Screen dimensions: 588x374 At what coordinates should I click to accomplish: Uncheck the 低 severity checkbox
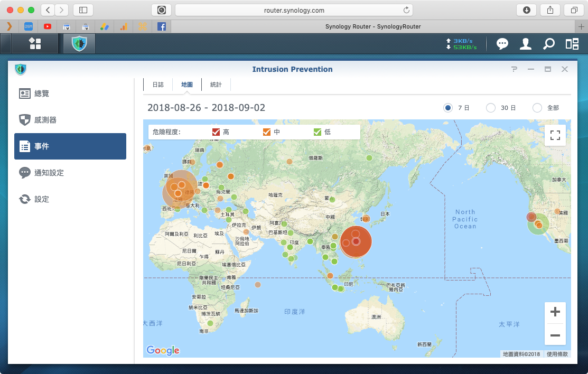click(318, 132)
